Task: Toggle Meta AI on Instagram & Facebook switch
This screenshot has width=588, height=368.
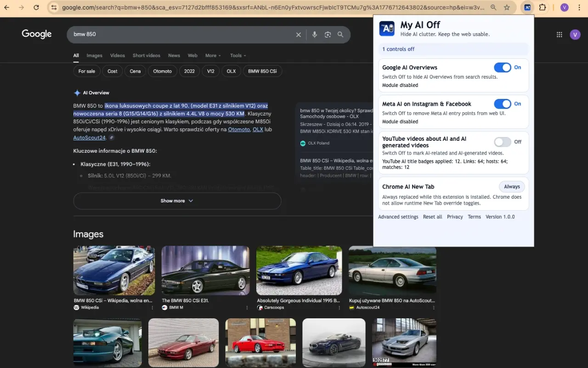Action: pos(503,104)
